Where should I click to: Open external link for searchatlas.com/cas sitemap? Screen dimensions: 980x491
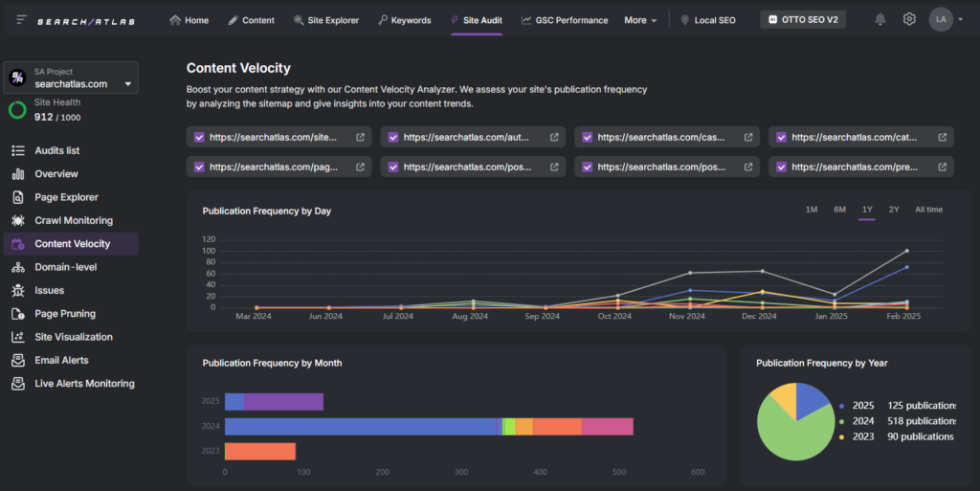(748, 138)
